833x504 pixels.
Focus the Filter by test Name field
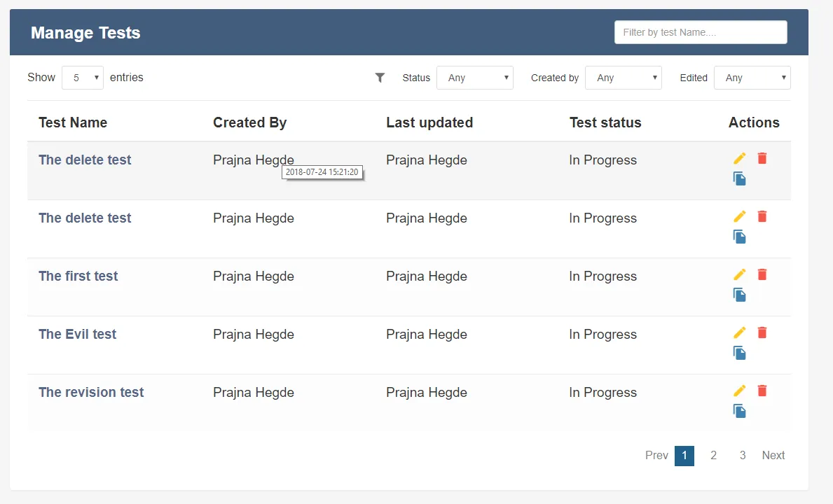[701, 32]
